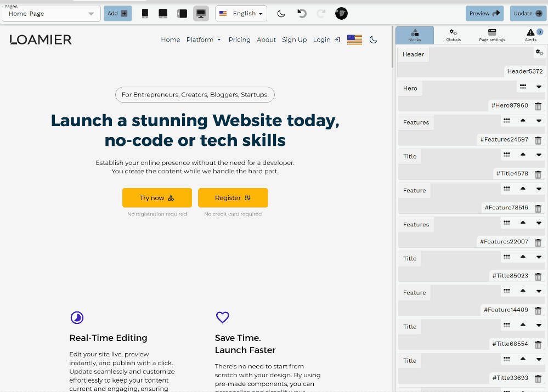Viewport: 548px width, 392px height.
Task: Click grip icon on #Feature14409 block
Action: 507,291
